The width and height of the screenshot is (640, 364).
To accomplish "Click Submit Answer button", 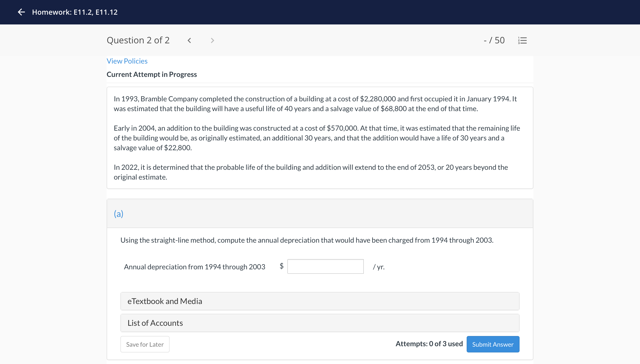I will coord(492,344).
